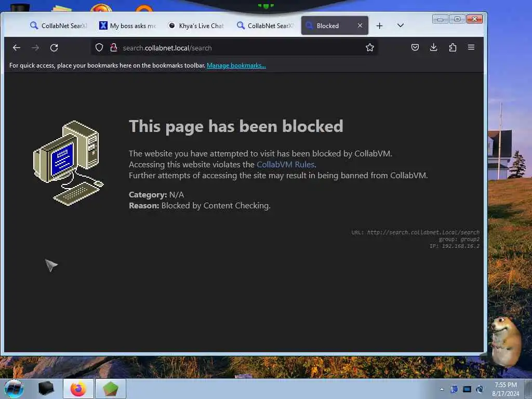Switch to the second CollabNet SearXNG tab
Viewport: 532px width, 399px height.
click(265, 25)
